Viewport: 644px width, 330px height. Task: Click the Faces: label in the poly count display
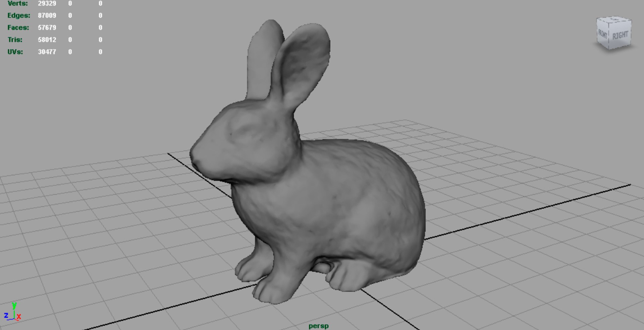click(x=18, y=27)
